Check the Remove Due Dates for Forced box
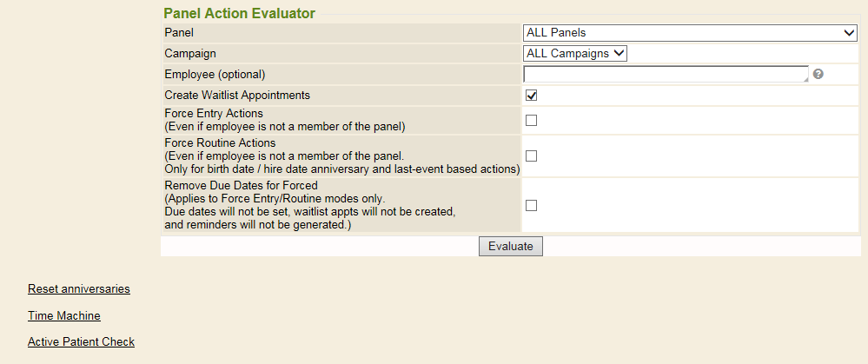Image resolution: width=868 pixels, height=364 pixels. tap(531, 205)
